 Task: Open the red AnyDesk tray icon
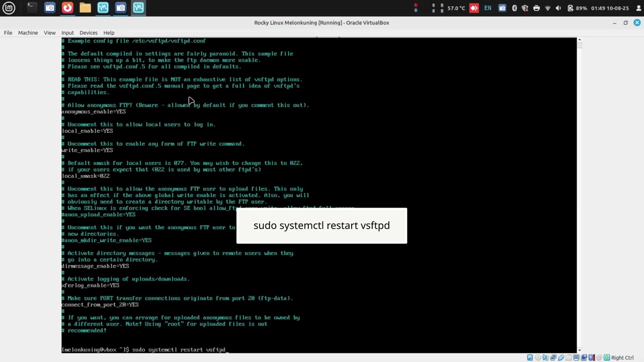[474, 8]
